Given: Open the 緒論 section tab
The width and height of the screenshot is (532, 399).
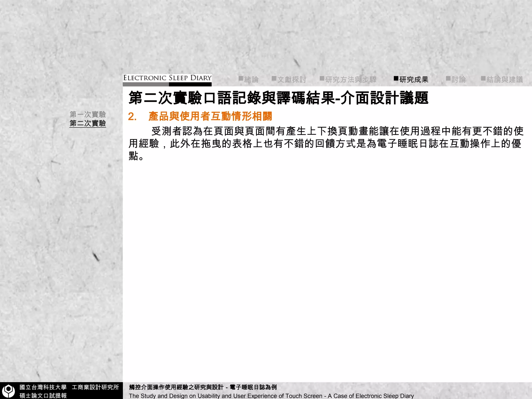Looking at the screenshot, I should tap(249, 79).
